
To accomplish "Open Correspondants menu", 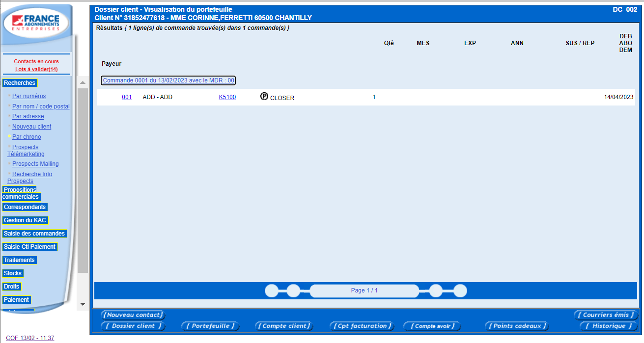I will coord(25,207).
